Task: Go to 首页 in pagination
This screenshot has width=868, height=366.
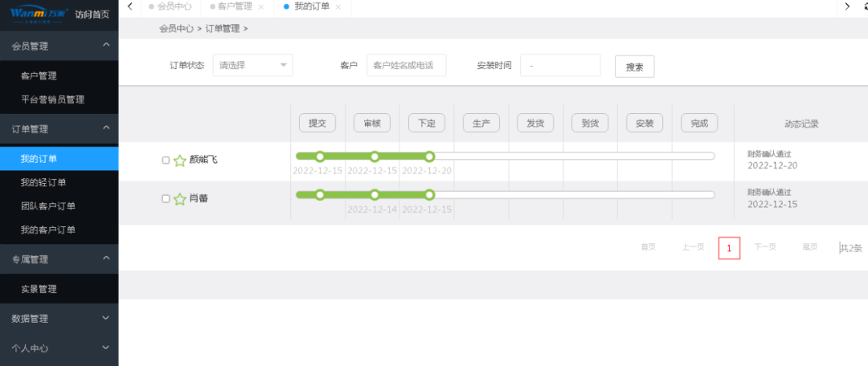Action: [649, 247]
